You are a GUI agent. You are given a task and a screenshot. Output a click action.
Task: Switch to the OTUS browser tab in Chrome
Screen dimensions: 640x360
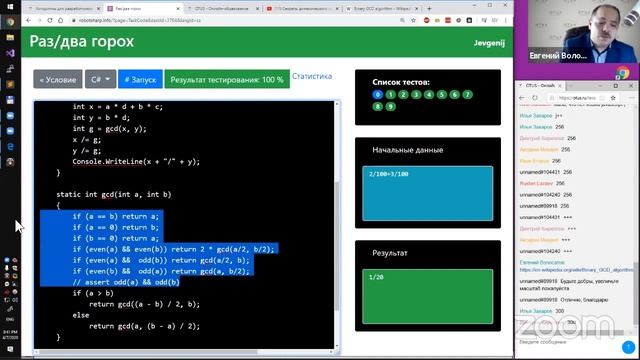pos(222,8)
